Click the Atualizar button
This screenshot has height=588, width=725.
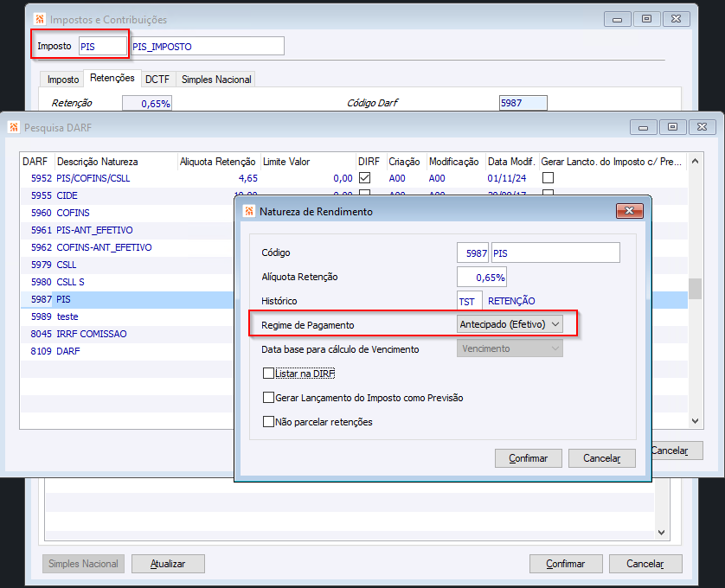[x=168, y=564]
